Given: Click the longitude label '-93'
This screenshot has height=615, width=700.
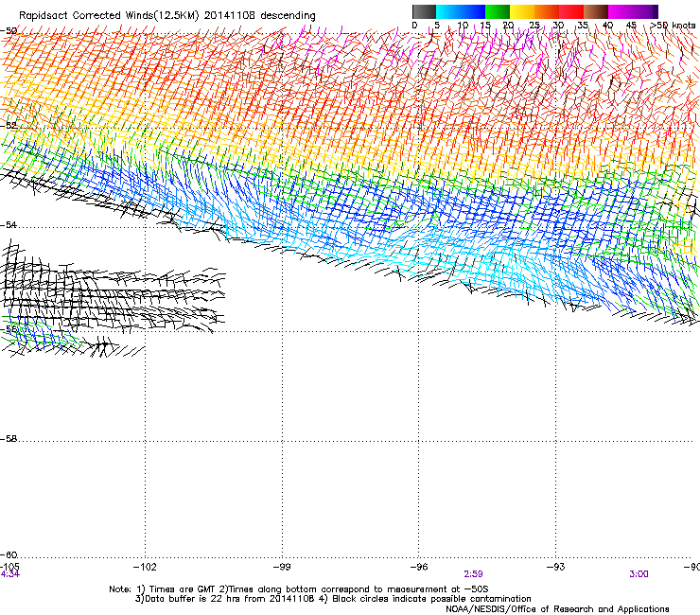Looking at the screenshot, I should pos(555,567).
